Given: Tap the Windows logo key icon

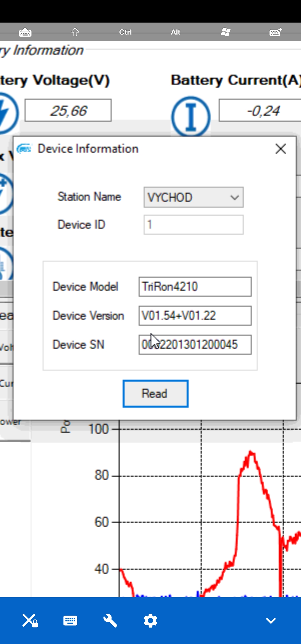Looking at the screenshot, I should (226, 32).
